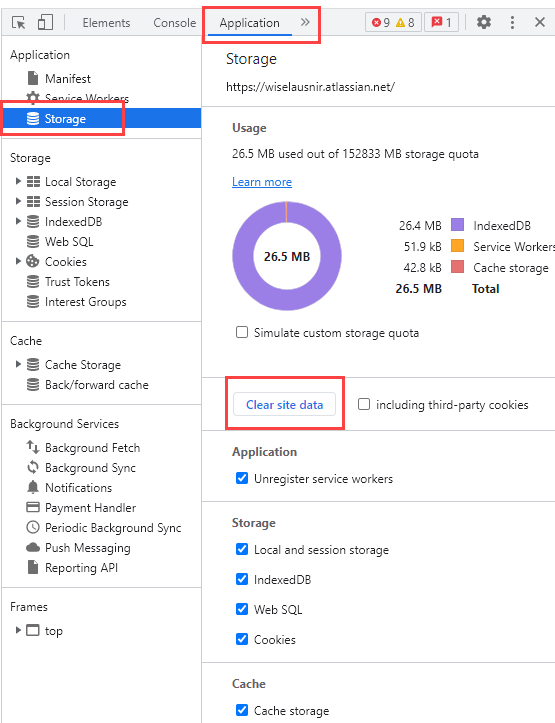Expand the Cache Storage tree arrow

point(18,364)
